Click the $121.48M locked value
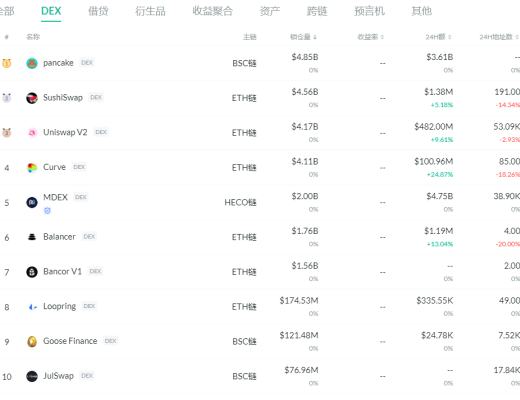 coord(299,335)
